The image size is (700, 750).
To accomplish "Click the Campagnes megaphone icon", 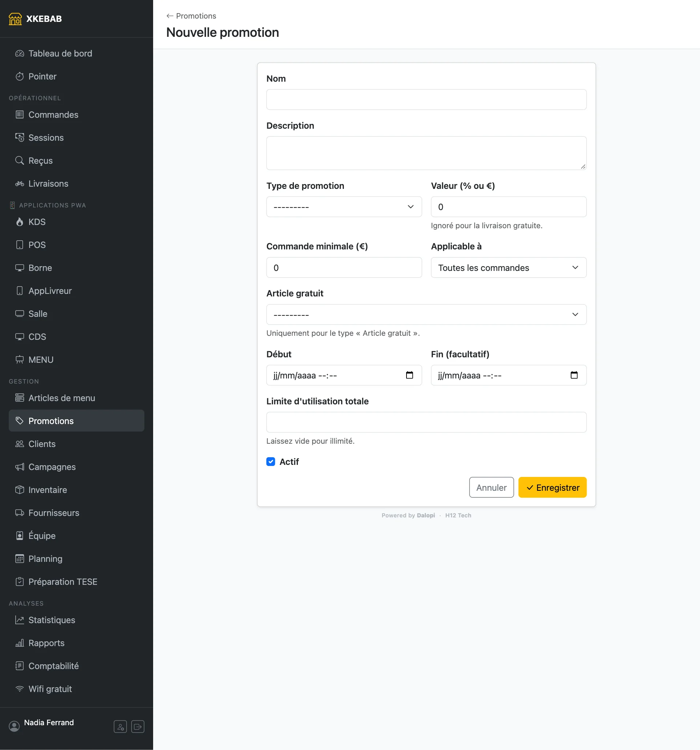I will point(20,467).
